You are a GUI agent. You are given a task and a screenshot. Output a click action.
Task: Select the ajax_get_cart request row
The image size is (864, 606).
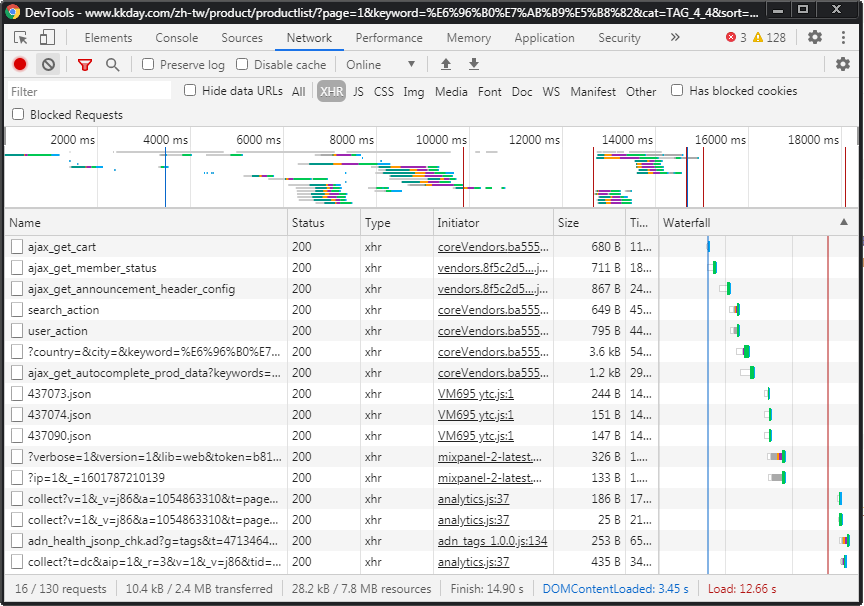pos(431,247)
